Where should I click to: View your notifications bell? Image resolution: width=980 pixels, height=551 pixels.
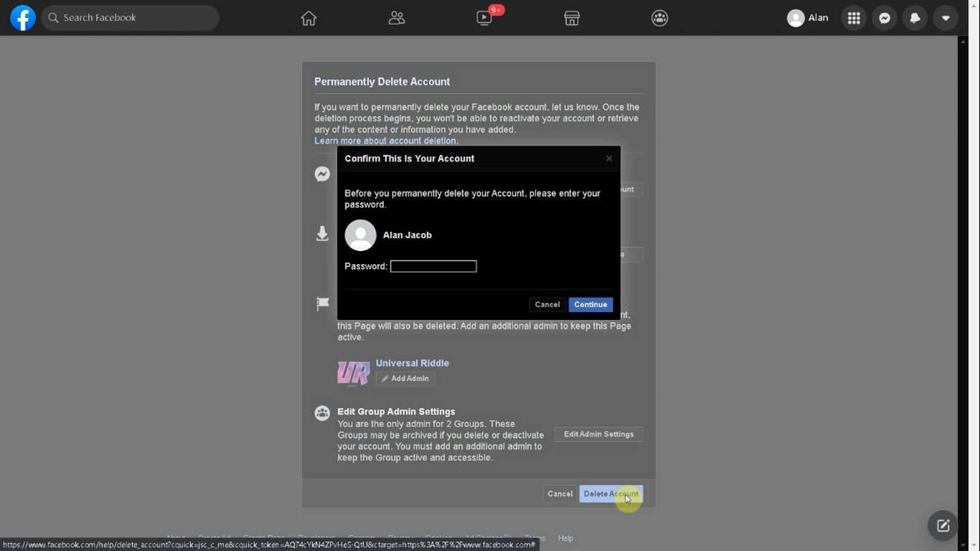point(915,17)
